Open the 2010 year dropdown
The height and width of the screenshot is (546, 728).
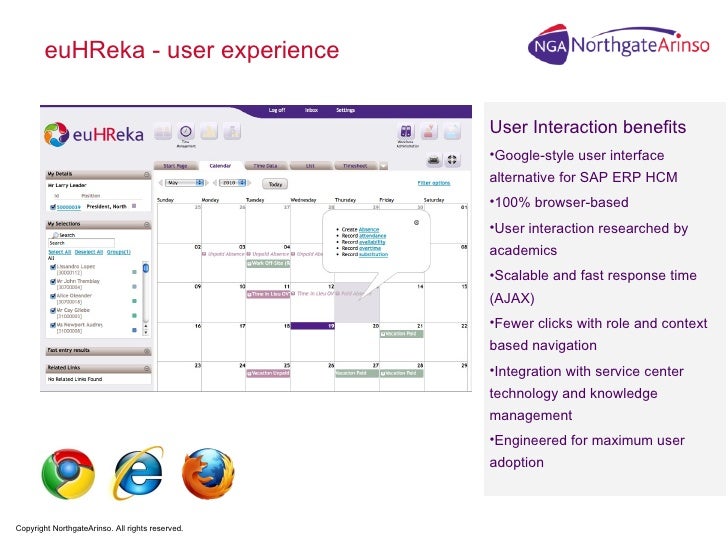[x=232, y=183]
